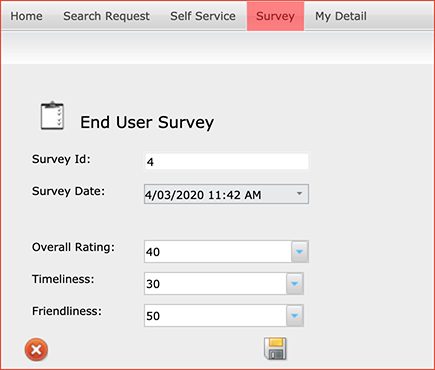Click the Survey Id: label
Image resolution: width=435 pixels, height=370 pixels.
click(61, 159)
